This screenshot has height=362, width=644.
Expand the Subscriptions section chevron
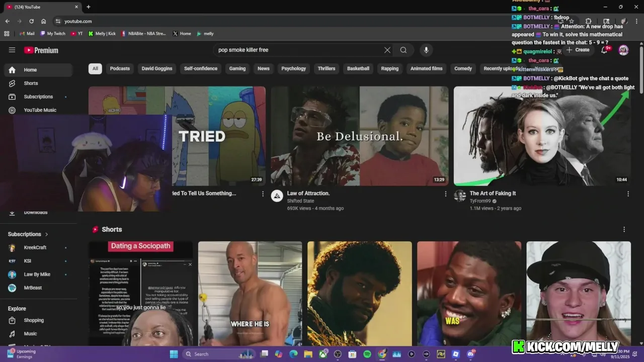[x=47, y=234]
